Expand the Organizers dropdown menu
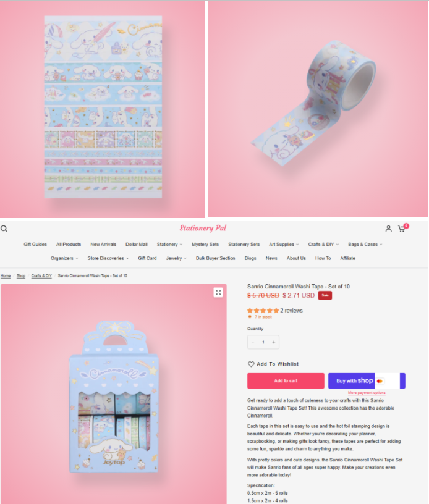Screen dimensions: 429x504 64,258
